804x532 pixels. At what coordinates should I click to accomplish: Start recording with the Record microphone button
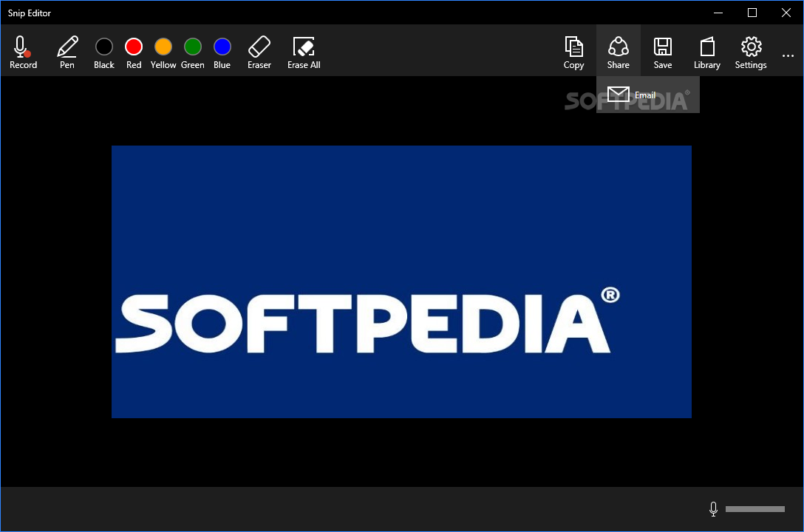[23, 52]
